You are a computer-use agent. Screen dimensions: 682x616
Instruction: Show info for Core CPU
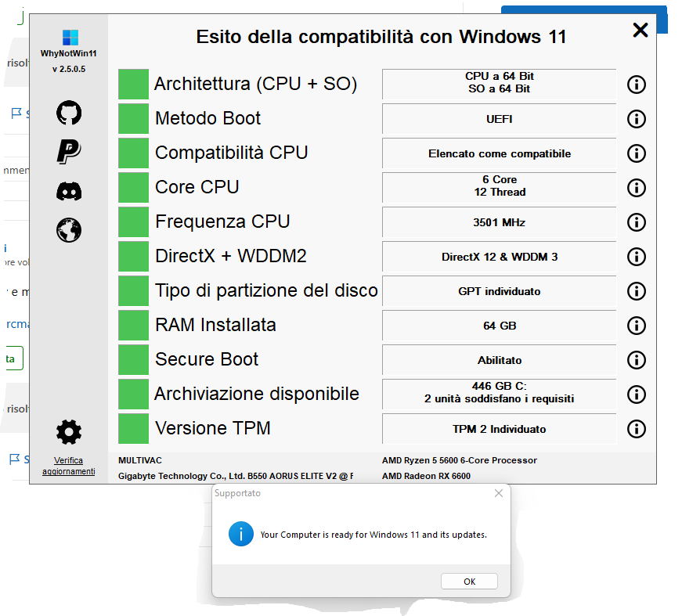coord(637,188)
